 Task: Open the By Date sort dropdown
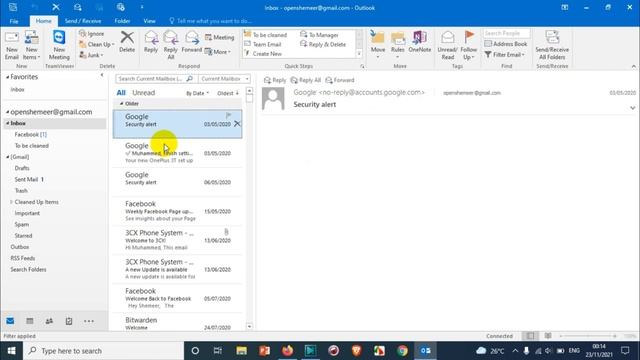pos(198,93)
